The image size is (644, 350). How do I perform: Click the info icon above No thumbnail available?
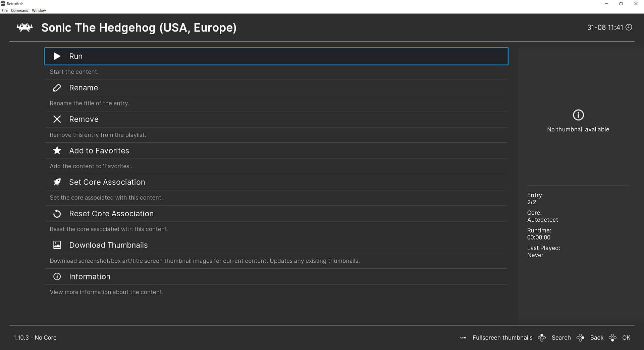click(578, 115)
